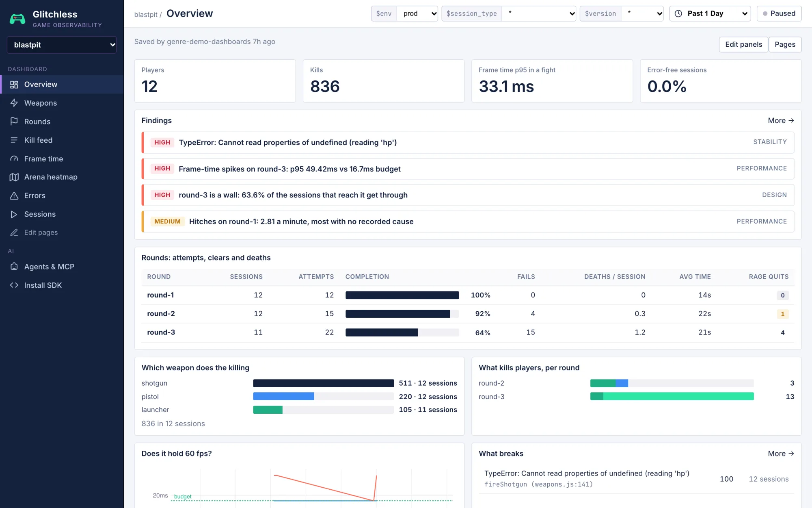Click the round-3 completion progress bar
This screenshot has height=508, width=812.
[x=402, y=332]
